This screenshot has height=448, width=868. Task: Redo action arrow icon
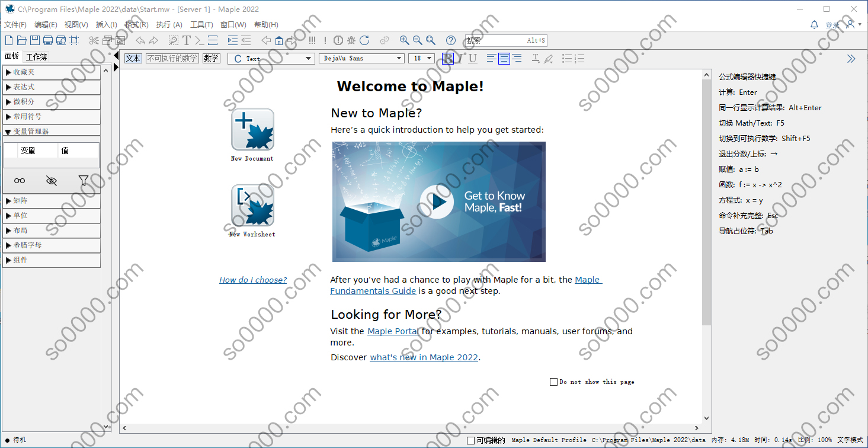(153, 40)
